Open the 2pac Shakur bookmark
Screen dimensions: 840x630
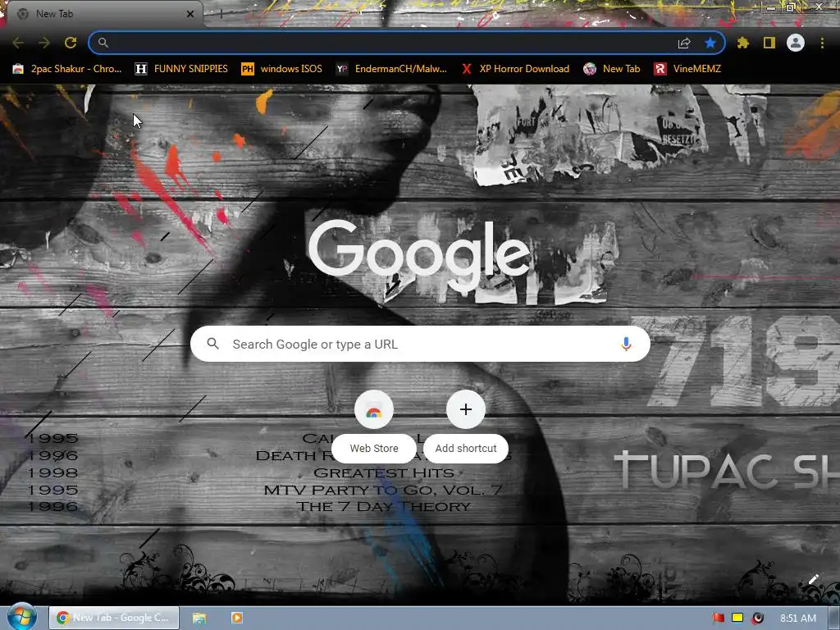67,69
